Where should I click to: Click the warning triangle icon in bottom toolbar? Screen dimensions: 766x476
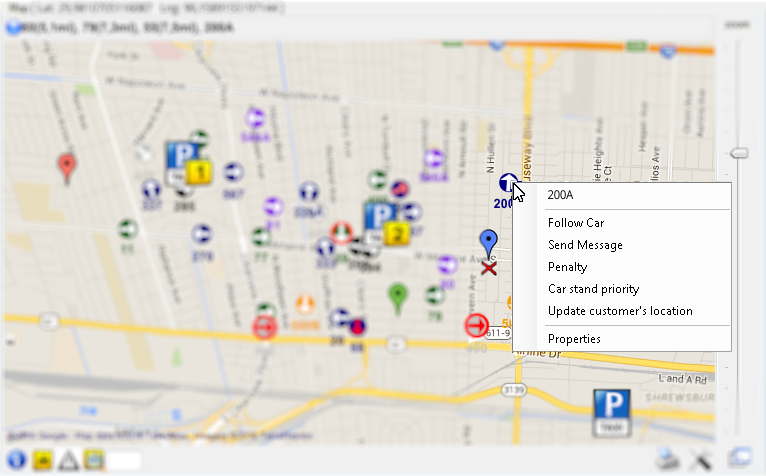[68, 460]
